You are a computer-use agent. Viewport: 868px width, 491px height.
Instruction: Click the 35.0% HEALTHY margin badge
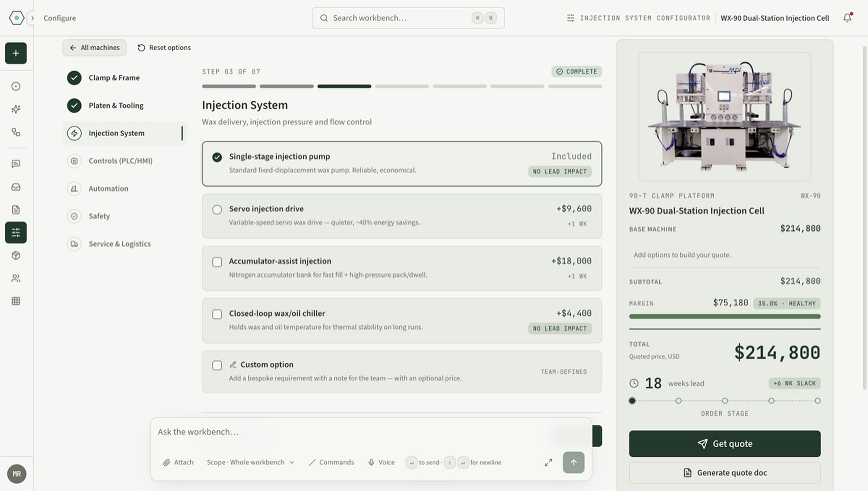[787, 303]
